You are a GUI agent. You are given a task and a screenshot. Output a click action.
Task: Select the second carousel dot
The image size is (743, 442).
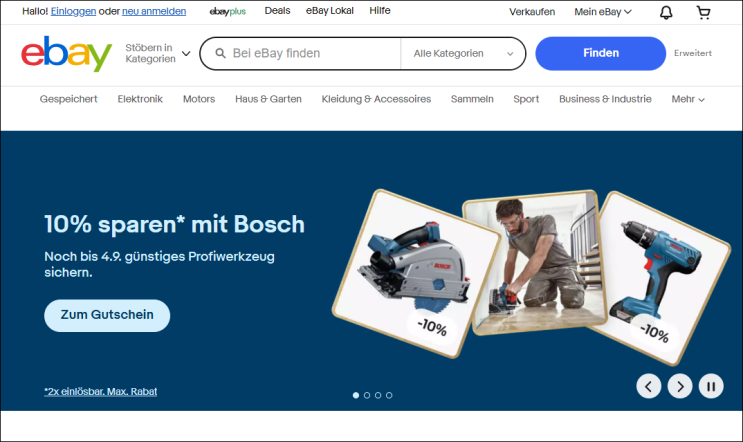pyautogui.click(x=367, y=395)
